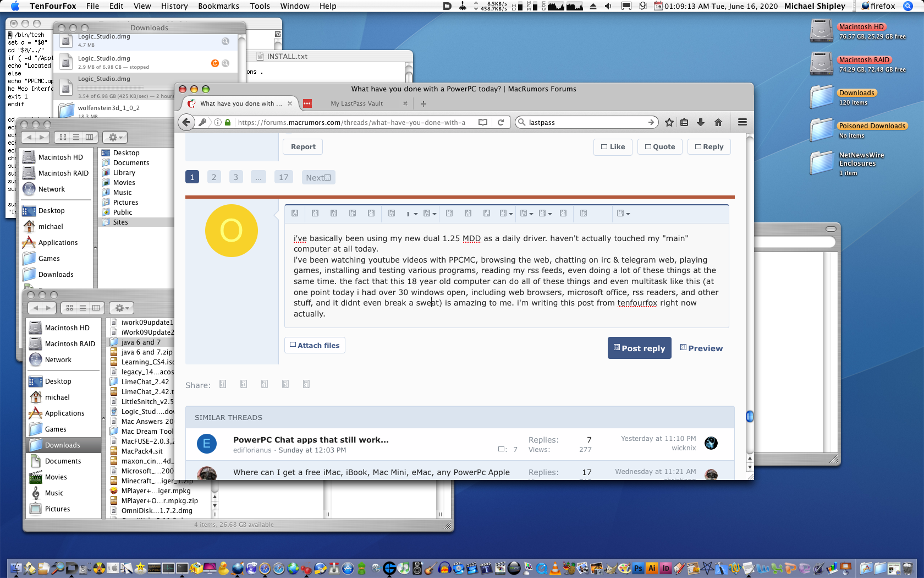Launch Illustrator from the Dock
The width and height of the screenshot is (924, 578).
[652, 568]
